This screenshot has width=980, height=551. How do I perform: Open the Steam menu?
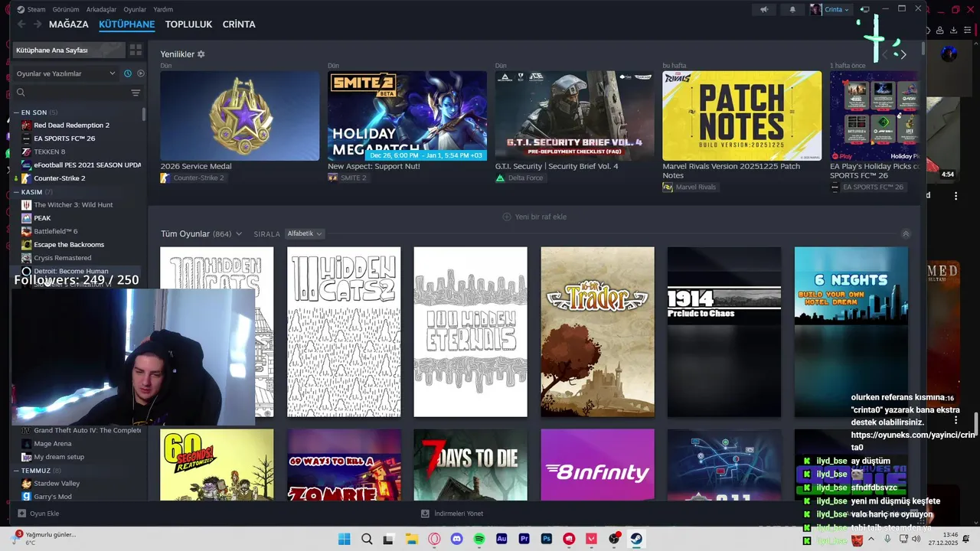pos(31,9)
